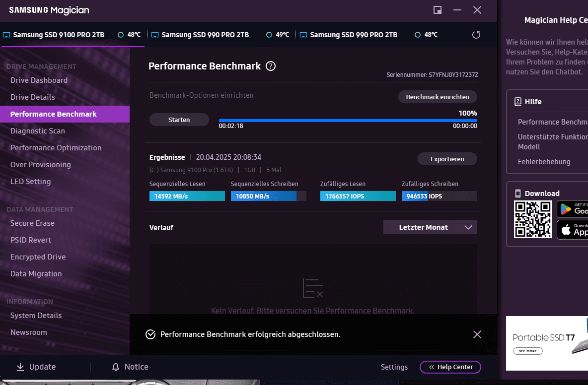The height and width of the screenshot is (385, 588).
Task: Select the Samsung SSD 9100 PRO 2TB tab
Action: 73,35
